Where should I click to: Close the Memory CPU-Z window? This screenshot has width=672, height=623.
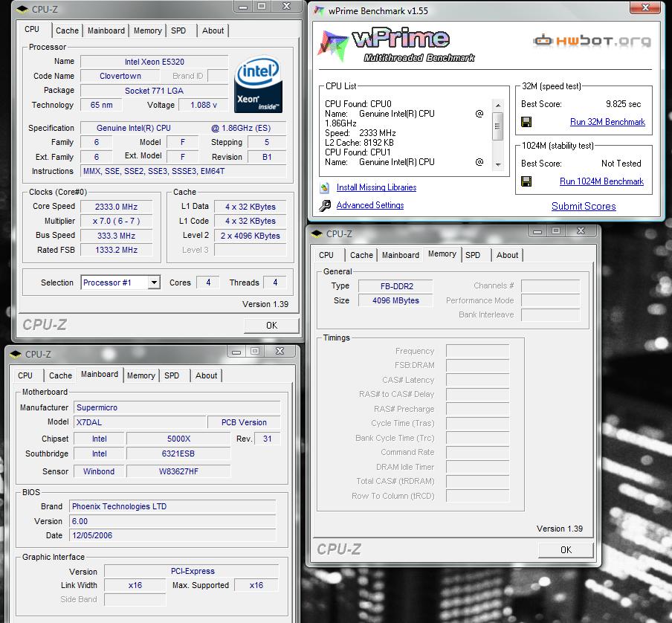pos(581,231)
